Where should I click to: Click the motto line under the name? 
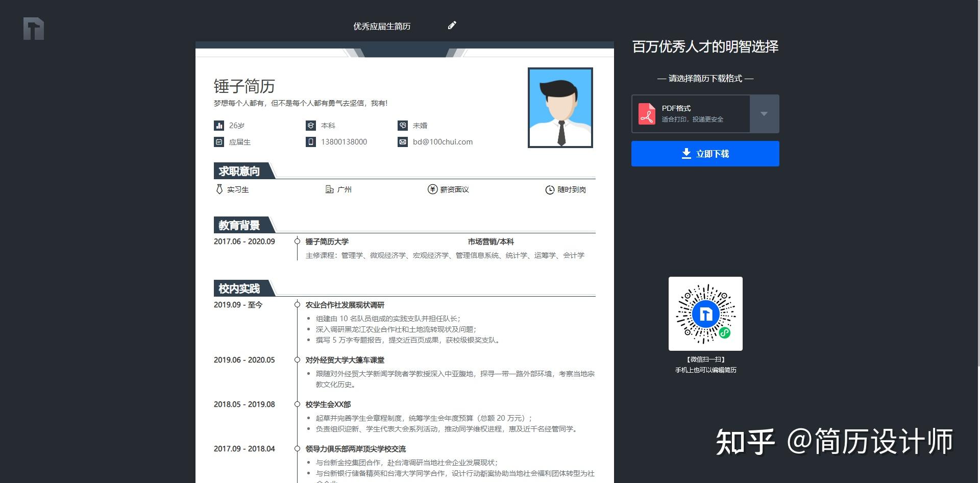coord(301,103)
